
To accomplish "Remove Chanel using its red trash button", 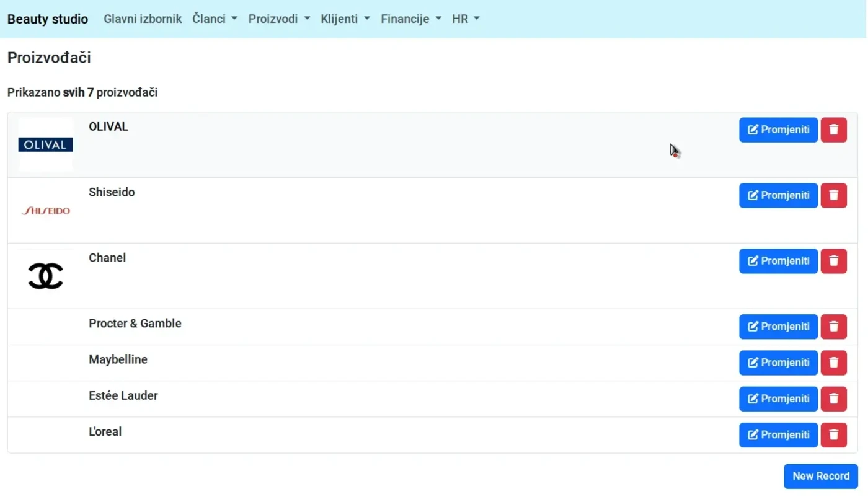I will (x=833, y=262).
